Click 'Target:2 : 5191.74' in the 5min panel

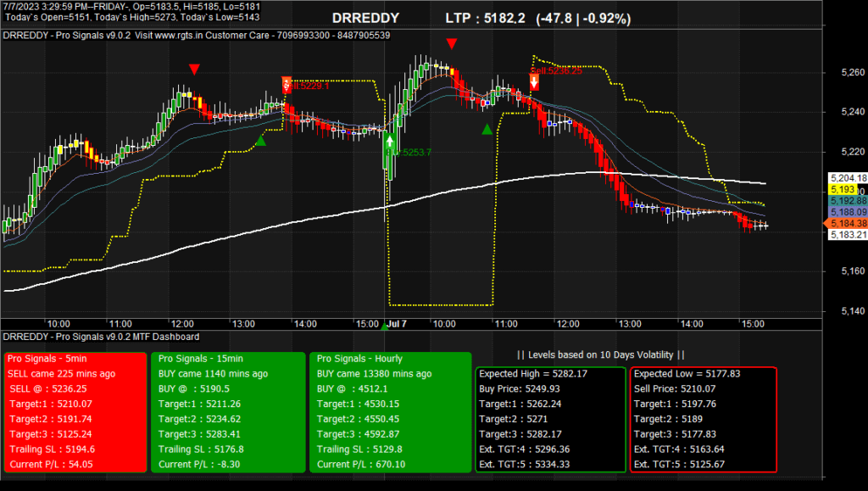click(x=50, y=419)
